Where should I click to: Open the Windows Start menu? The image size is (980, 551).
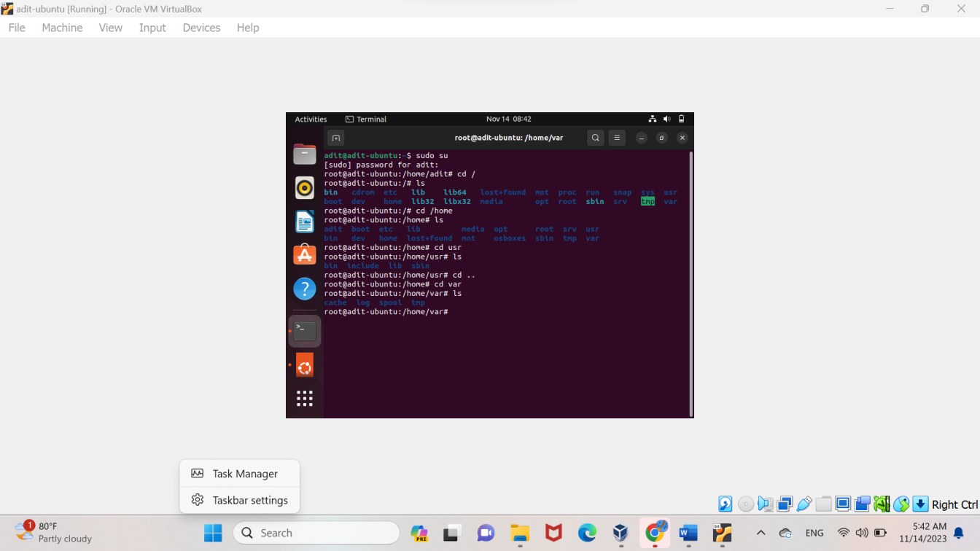point(213,533)
